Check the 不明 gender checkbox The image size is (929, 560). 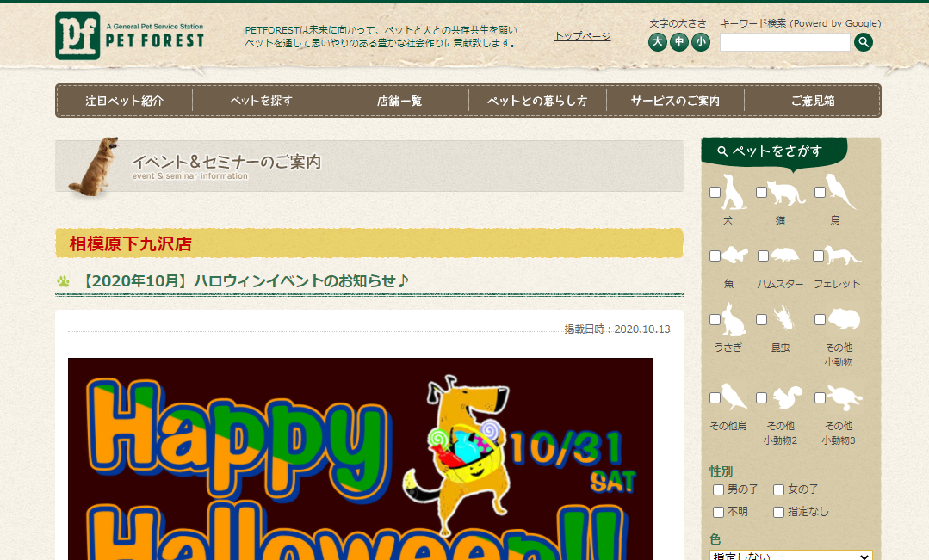719,512
